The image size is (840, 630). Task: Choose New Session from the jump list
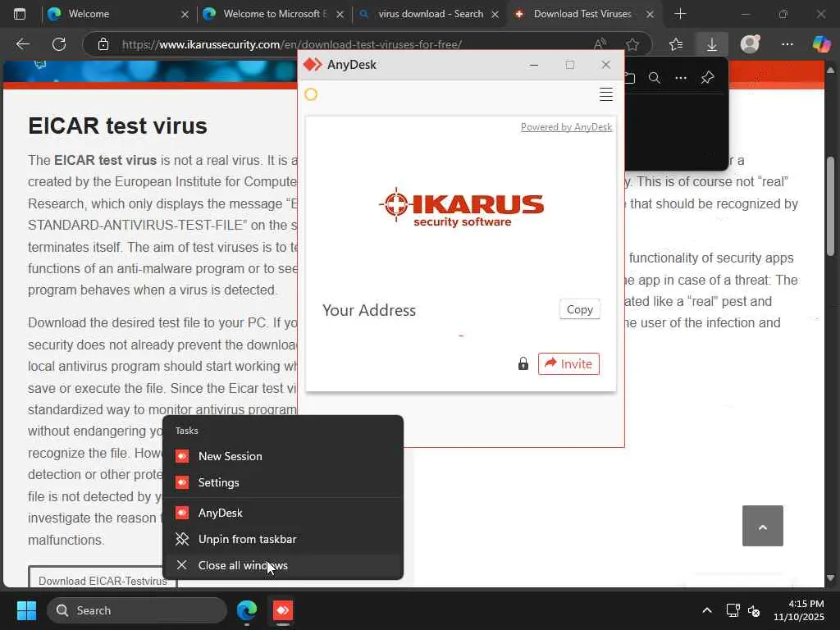pyautogui.click(x=283, y=456)
